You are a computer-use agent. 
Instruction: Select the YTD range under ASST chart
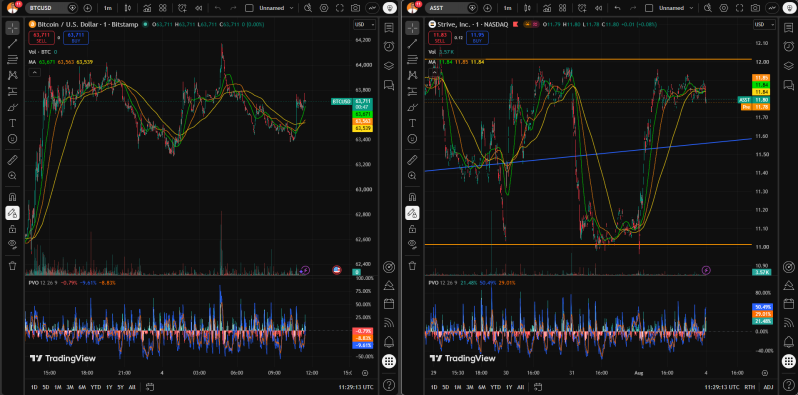click(x=495, y=387)
